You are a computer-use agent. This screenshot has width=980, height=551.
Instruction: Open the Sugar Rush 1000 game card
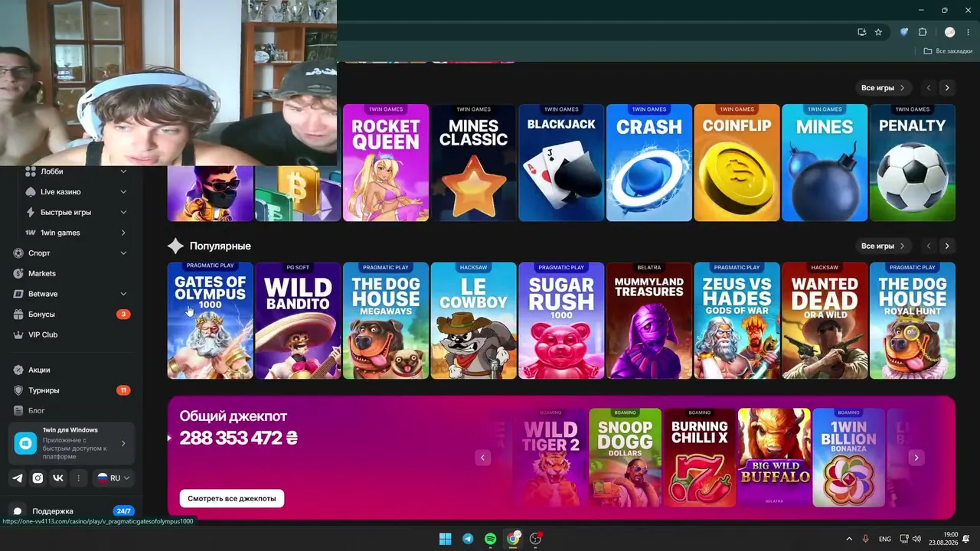561,321
